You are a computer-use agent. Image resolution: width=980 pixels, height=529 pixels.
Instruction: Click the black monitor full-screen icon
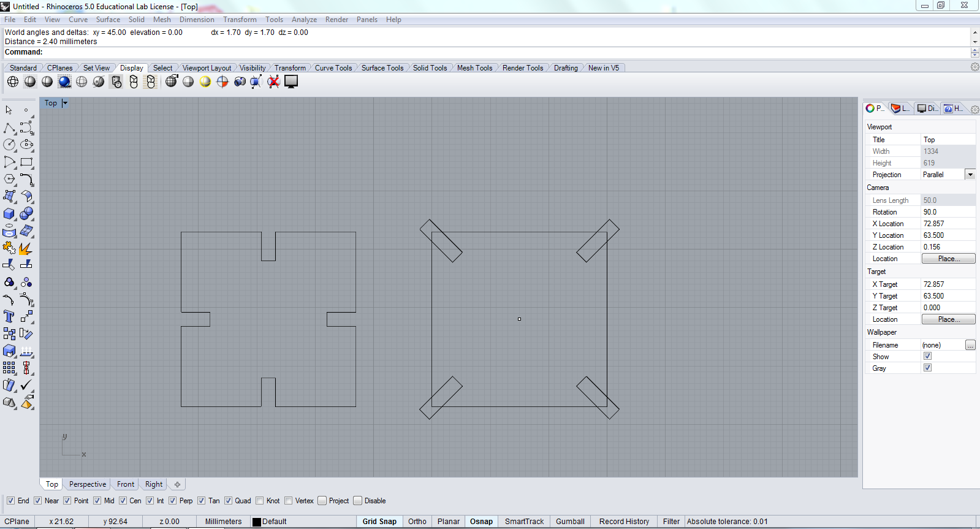click(x=291, y=82)
